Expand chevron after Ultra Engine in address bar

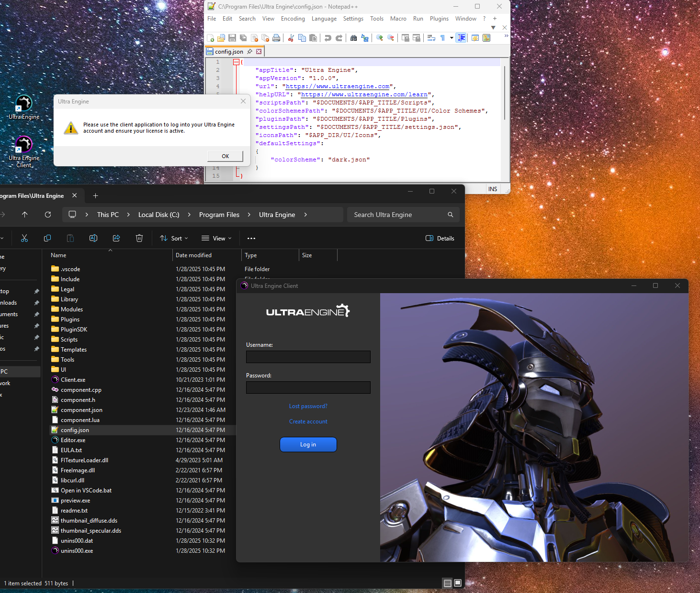305,215
